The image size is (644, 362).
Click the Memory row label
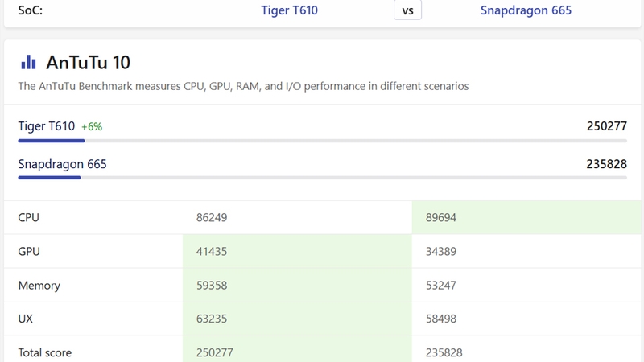pyautogui.click(x=39, y=286)
